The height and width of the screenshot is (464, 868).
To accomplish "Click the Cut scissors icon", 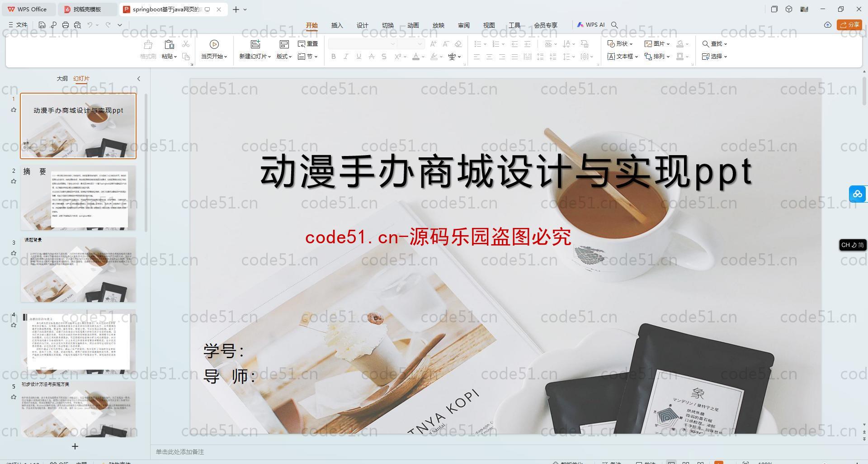I will click(x=186, y=44).
